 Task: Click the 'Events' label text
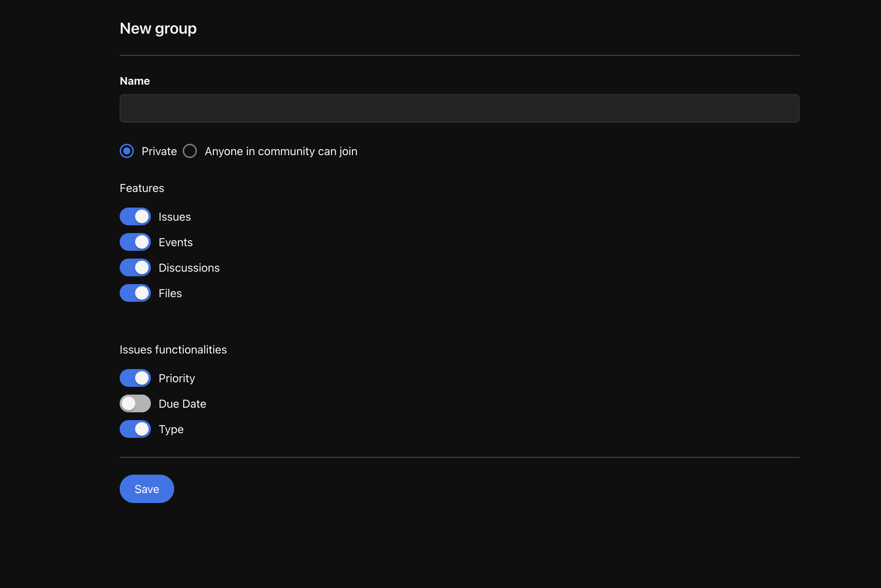click(x=175, y=242)
